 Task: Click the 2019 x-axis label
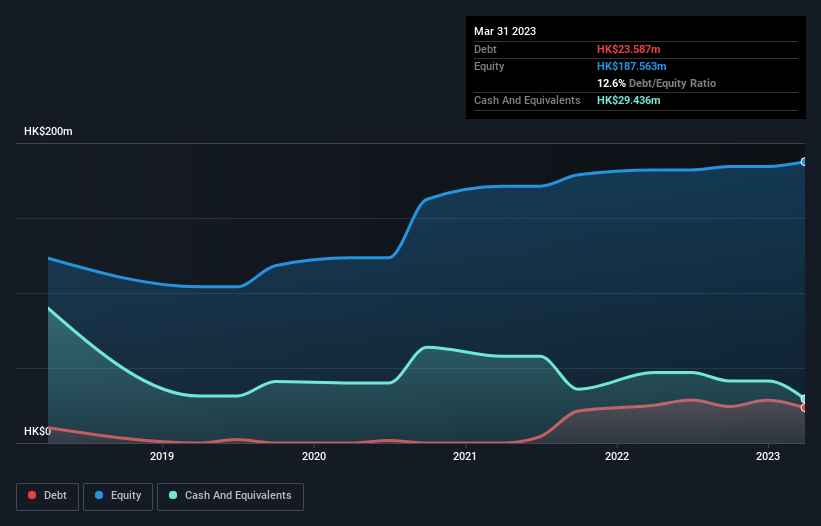162,456
